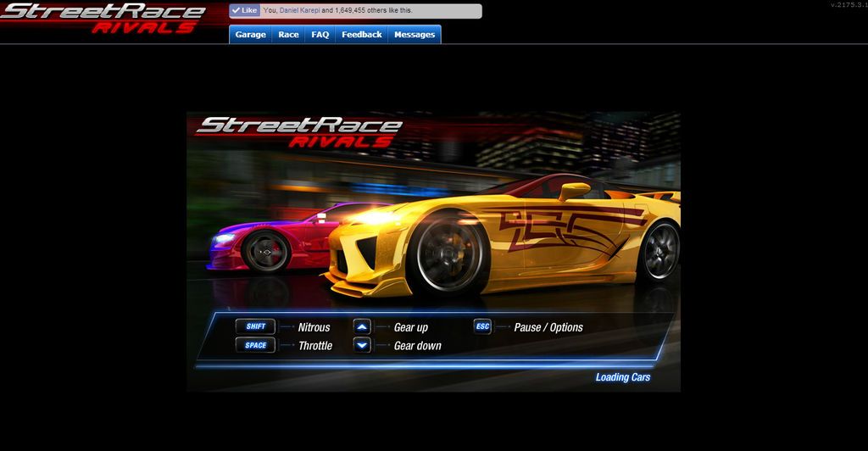The height and width of the screenshot is (451, 868).
Task: Open the FAQ tab
Action: pyautogui.click(x=320, y=34)
